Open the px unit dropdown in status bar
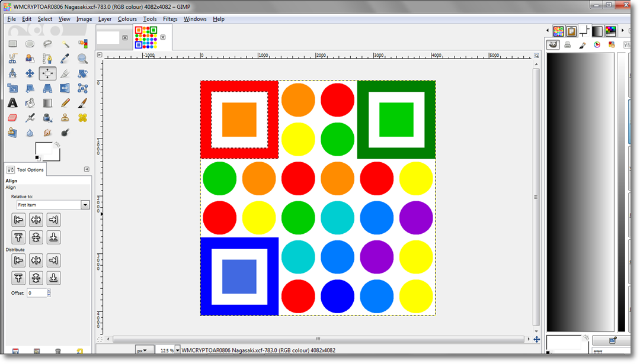This screenshot has height=364, width=640. [x=145, y=350]
